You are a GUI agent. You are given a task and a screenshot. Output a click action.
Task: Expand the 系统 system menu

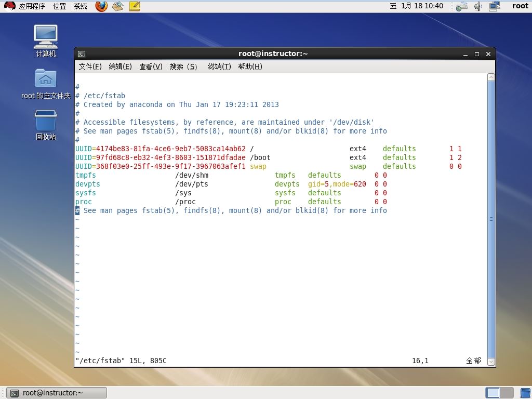coord(81,6)
